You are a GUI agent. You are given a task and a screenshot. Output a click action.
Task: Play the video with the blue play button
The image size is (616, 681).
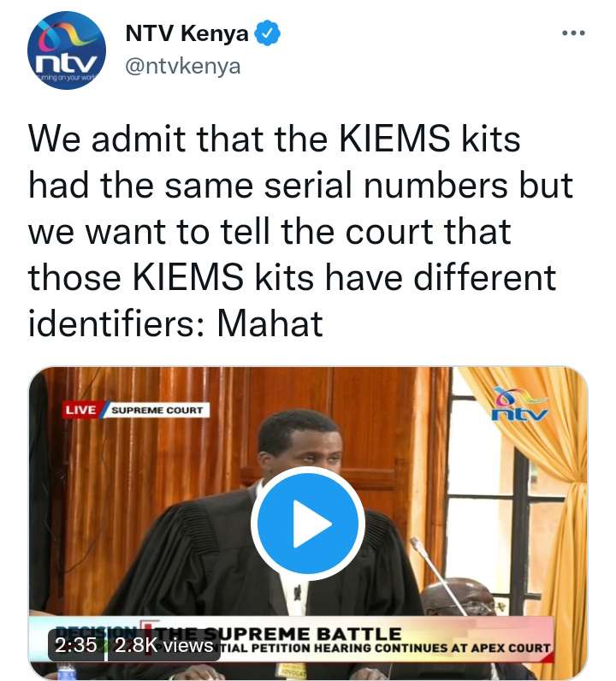point(308,524)
